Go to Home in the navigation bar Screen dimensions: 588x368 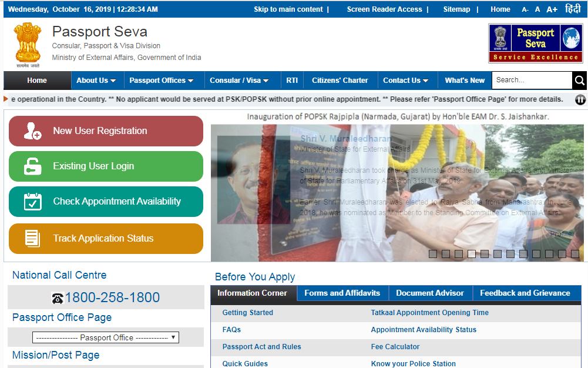37,81
